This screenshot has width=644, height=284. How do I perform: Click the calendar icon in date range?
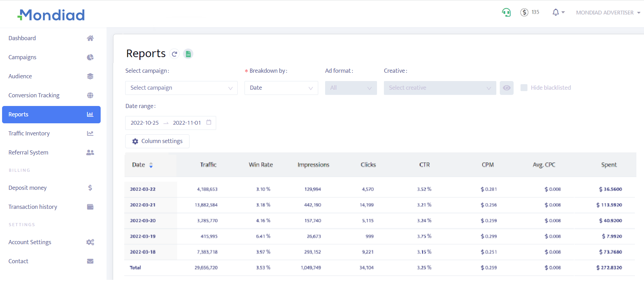[209, 122]
